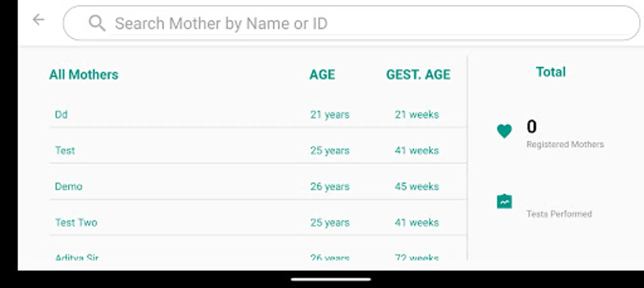Click the Total panel heading

point(551,72)
